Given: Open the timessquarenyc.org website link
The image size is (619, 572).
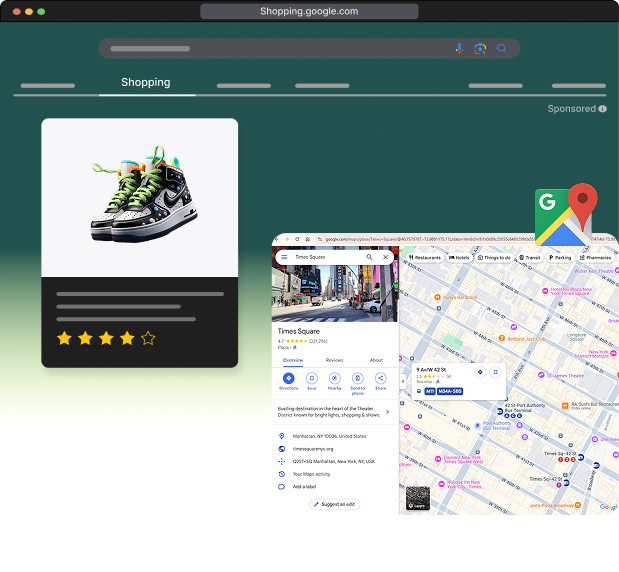Looking at the screenshot, I should [313, 449].
